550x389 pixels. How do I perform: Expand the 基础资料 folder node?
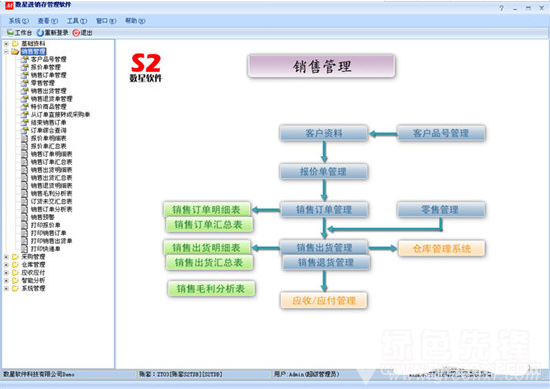point(6,43)
